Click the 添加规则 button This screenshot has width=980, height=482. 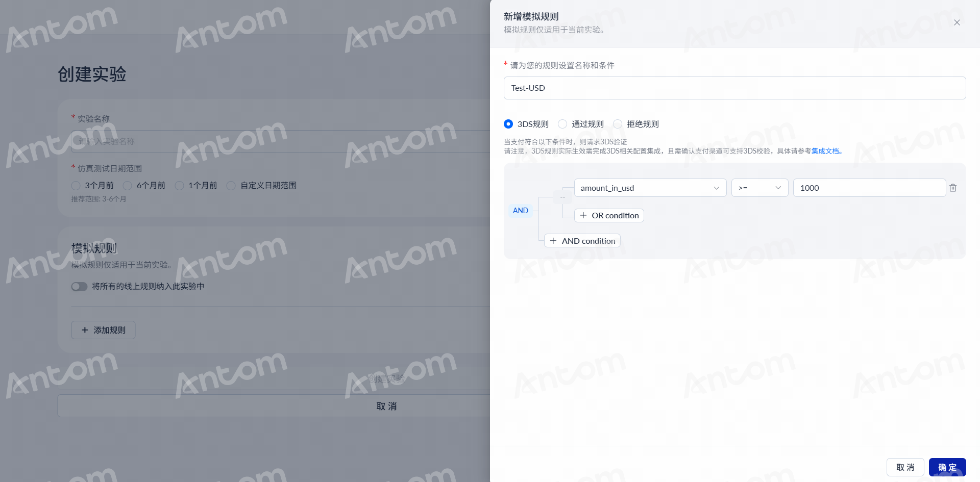(x=103, y=330)
